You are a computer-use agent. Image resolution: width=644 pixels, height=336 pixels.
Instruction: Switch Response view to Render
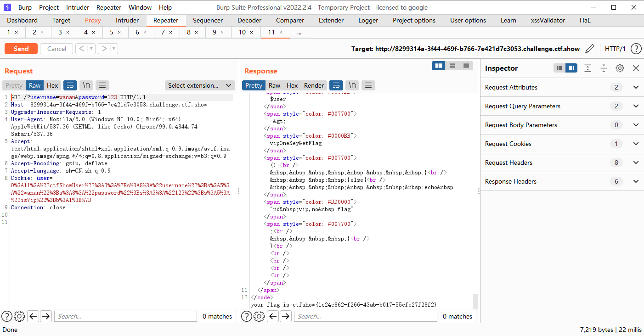coord(314,85)
